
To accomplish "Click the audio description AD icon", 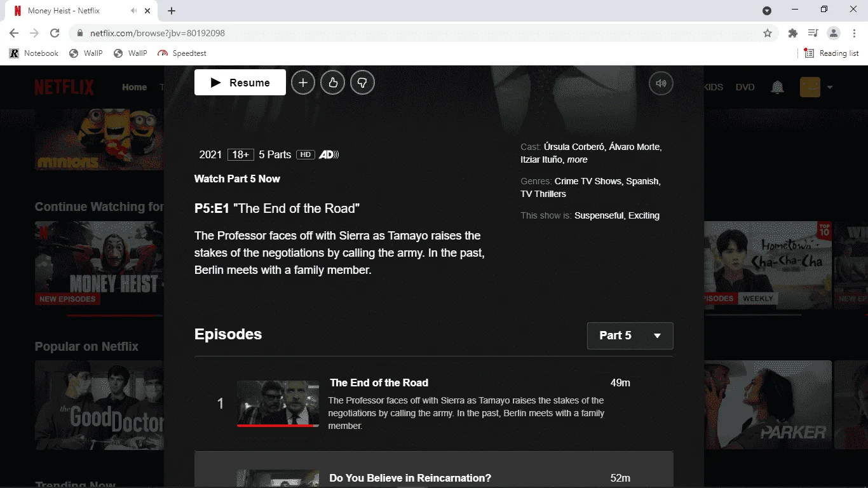I will (329, 154).
